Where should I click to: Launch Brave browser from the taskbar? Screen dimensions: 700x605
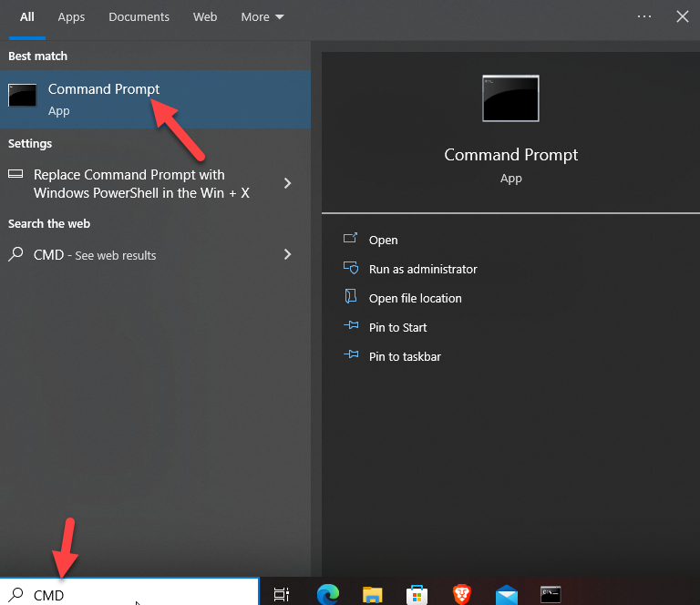coord(461,594)
